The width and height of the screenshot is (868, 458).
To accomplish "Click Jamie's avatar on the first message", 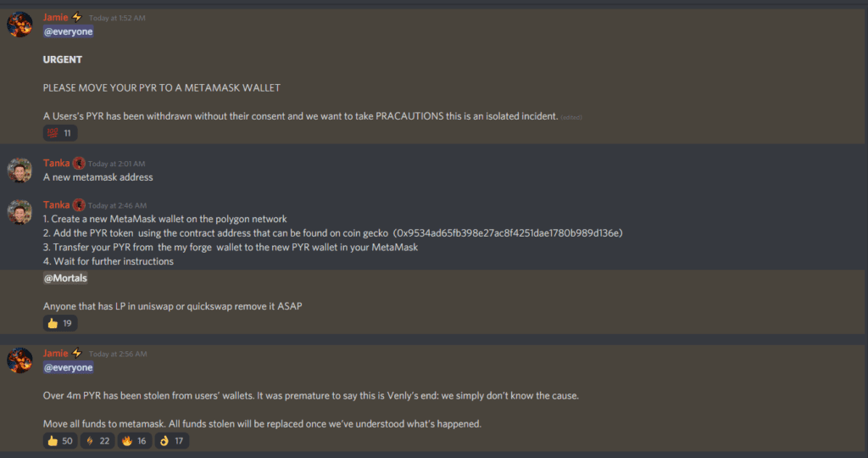I will click(19, 25).
